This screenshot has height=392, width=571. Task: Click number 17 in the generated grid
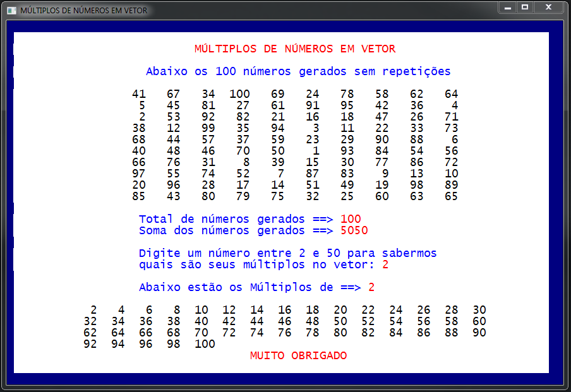(x=243, y=185)
